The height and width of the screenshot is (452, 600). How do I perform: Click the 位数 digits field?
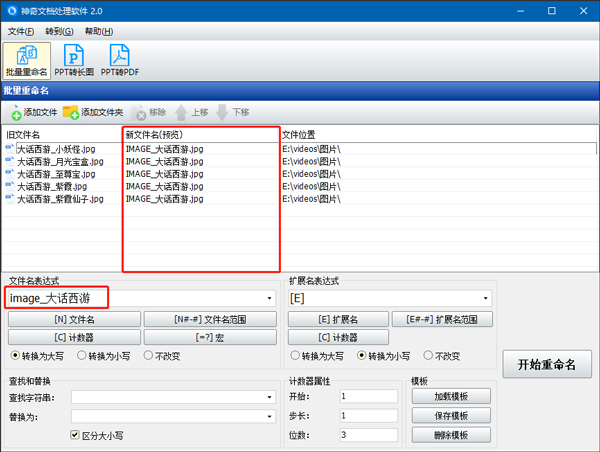[368, 435]
